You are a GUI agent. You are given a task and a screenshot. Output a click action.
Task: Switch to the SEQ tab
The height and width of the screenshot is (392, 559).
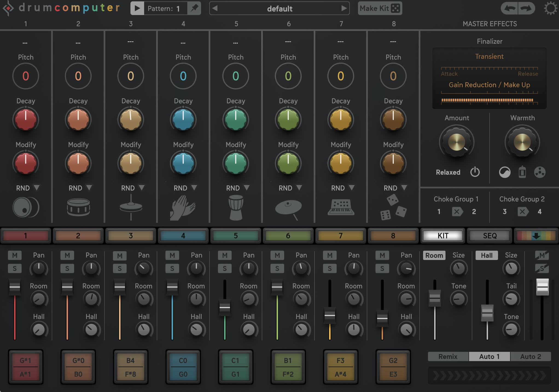pos(490,236)
